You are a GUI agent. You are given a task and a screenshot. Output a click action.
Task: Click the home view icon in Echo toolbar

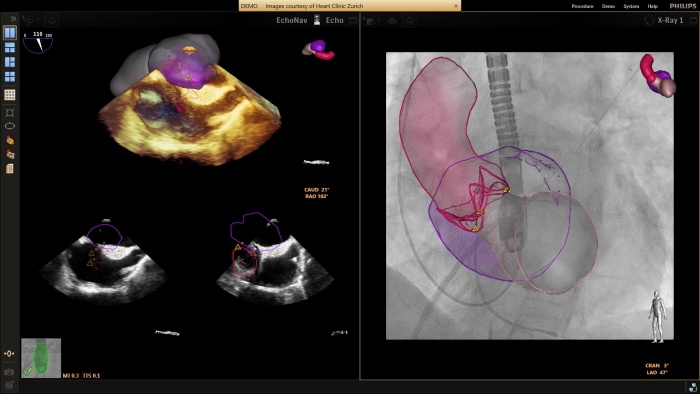[52, 21]
